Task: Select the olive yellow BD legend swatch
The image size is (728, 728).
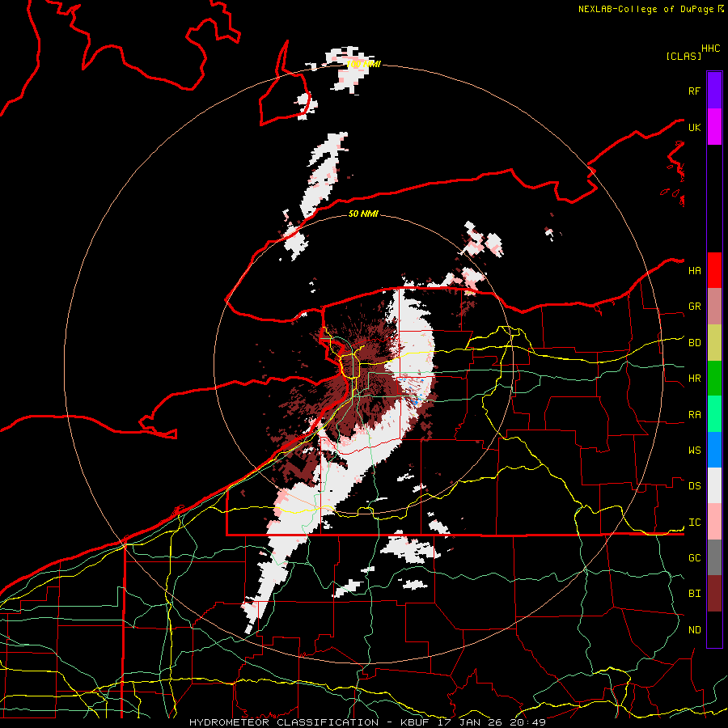Action: (714, 343)
